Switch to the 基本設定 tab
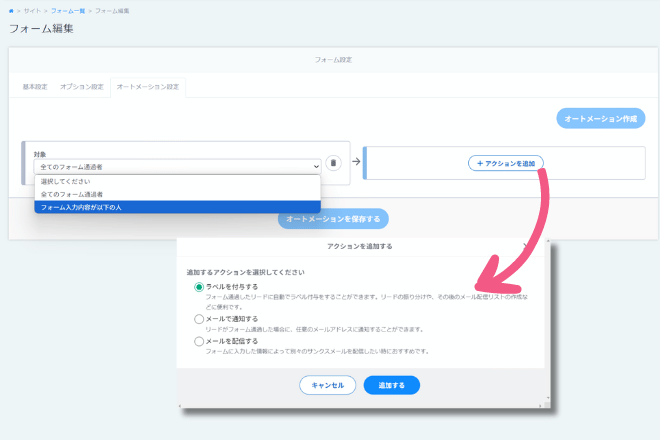The height and width of the screenshot is (440, 660). point(35,87)
